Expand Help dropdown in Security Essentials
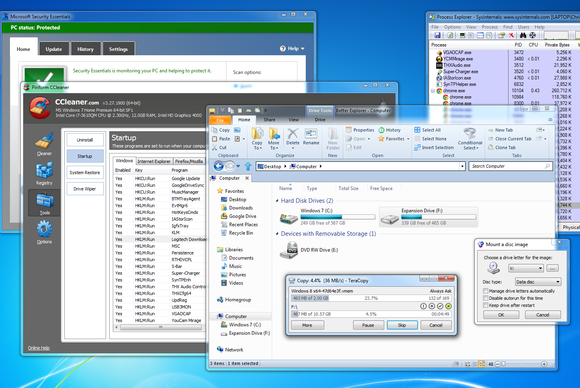 292,48
